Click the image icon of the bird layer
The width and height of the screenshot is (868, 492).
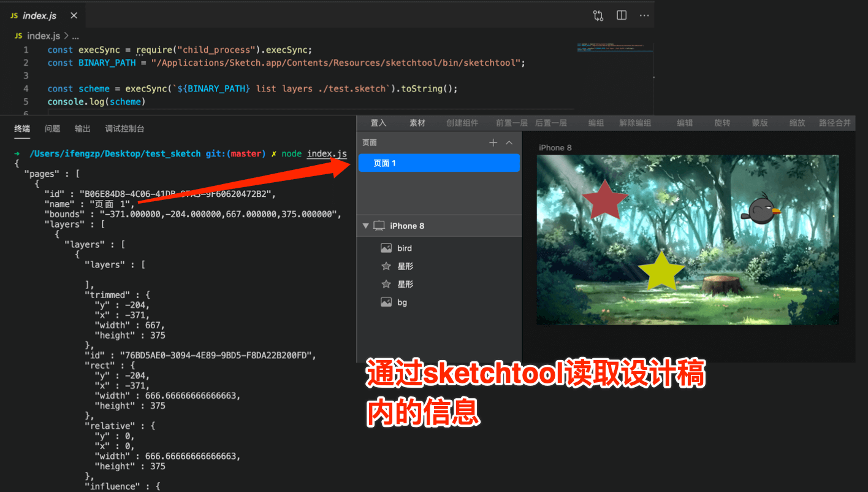[386, 248]
